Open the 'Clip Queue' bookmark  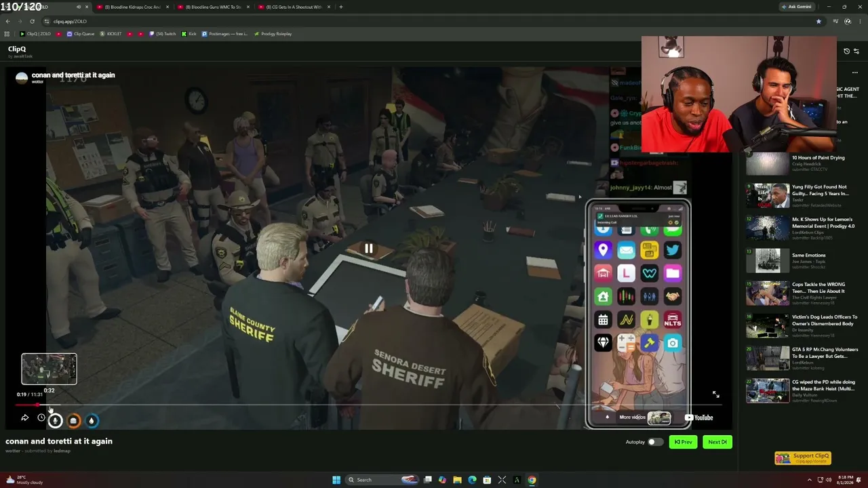(x=81, y=34)
